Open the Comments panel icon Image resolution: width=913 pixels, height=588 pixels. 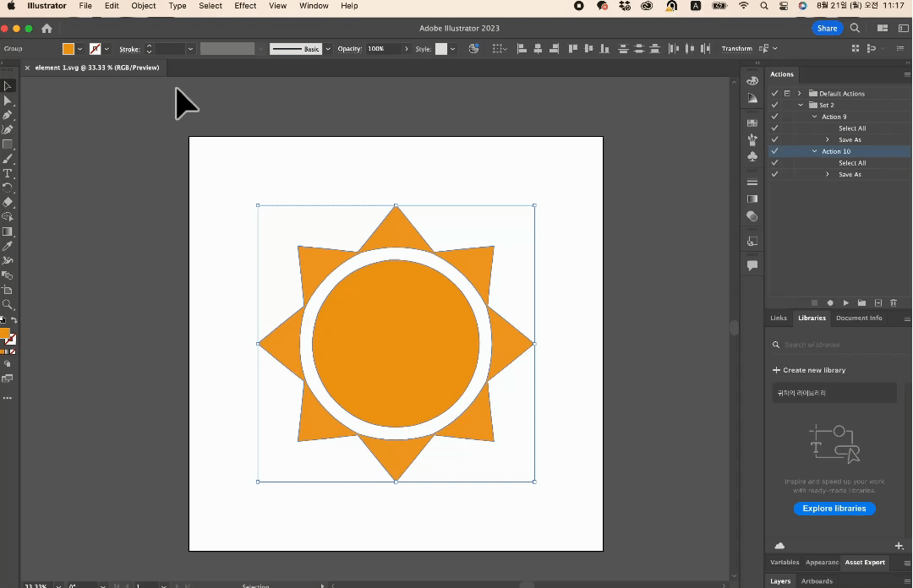[752, 266]
